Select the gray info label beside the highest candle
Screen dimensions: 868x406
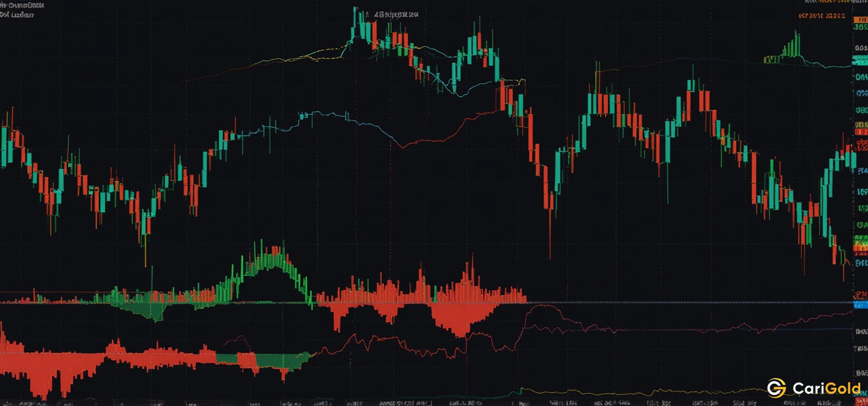[396, 15]
